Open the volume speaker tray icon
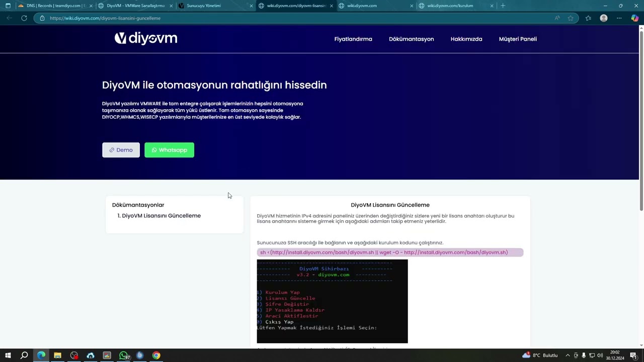Image resolution: width=644 pixels, height=362 pixels. (600, 355)
